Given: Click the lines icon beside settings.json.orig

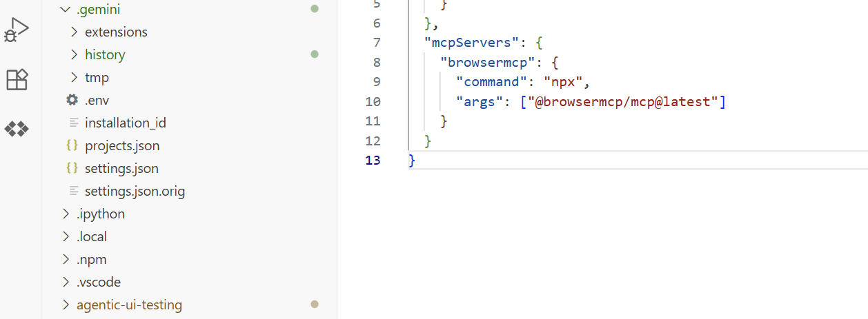Looking at the screenshot, I should 73,191.
